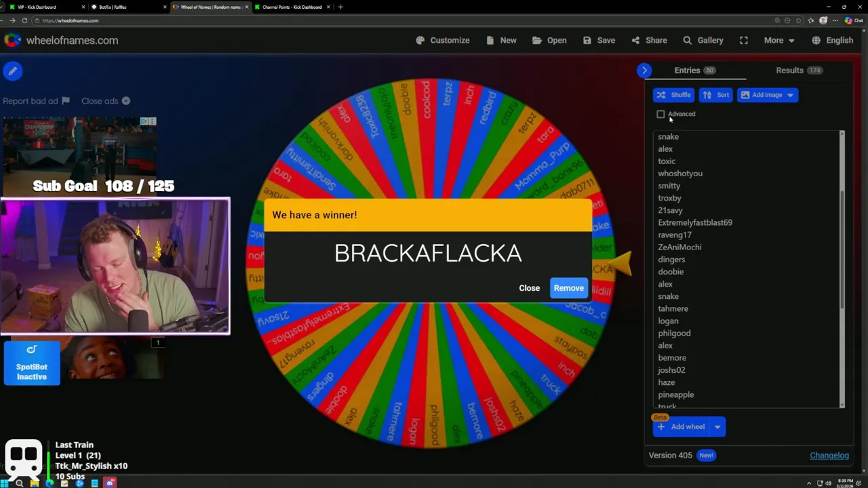Collapse the entries side panel arrow

644,70
